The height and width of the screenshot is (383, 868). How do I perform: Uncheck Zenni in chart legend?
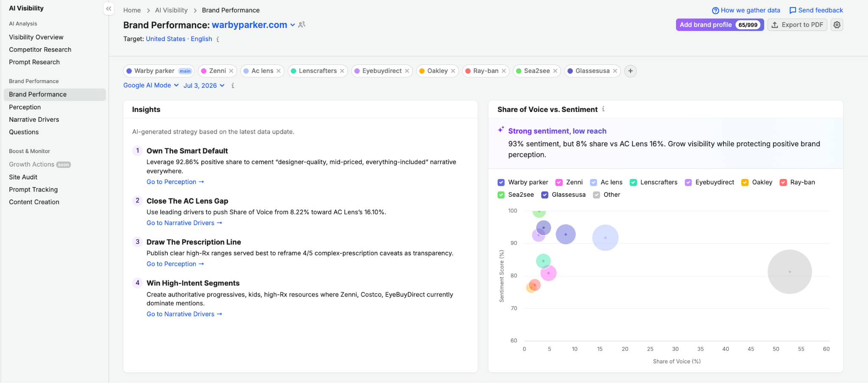559,182
